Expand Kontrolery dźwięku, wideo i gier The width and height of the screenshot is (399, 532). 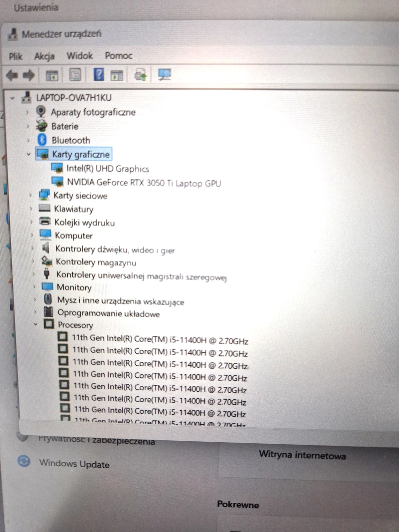pyautogui.click(x=32, y=248)
